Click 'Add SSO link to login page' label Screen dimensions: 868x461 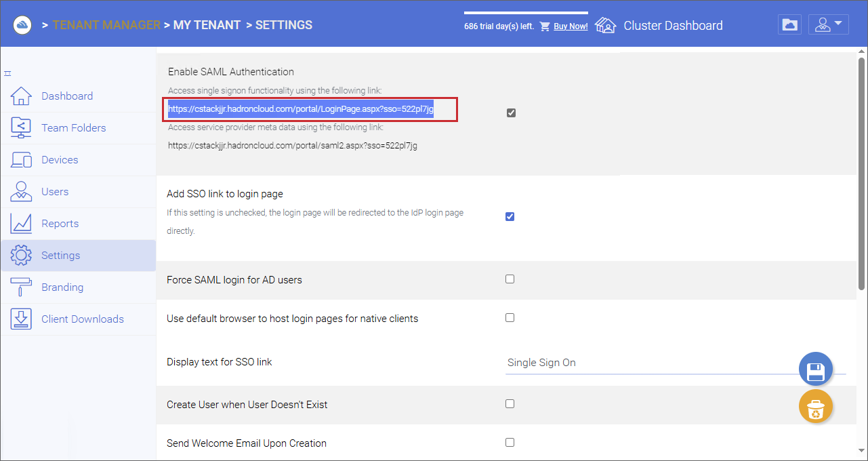pos(225,194)
